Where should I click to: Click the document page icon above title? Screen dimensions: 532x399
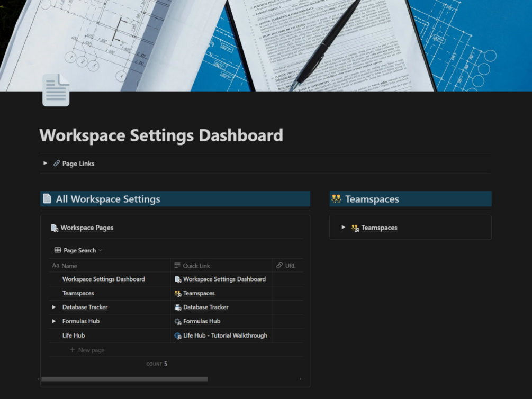click(x=56, y=90)
